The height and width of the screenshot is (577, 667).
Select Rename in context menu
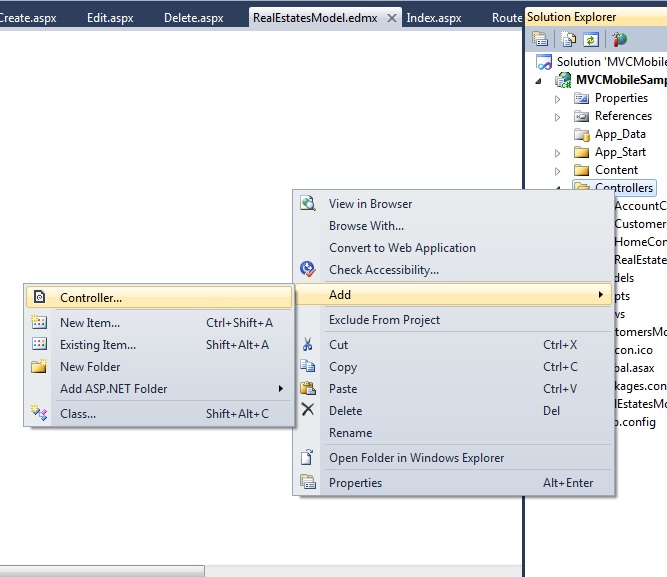click(x=453, y=433)
